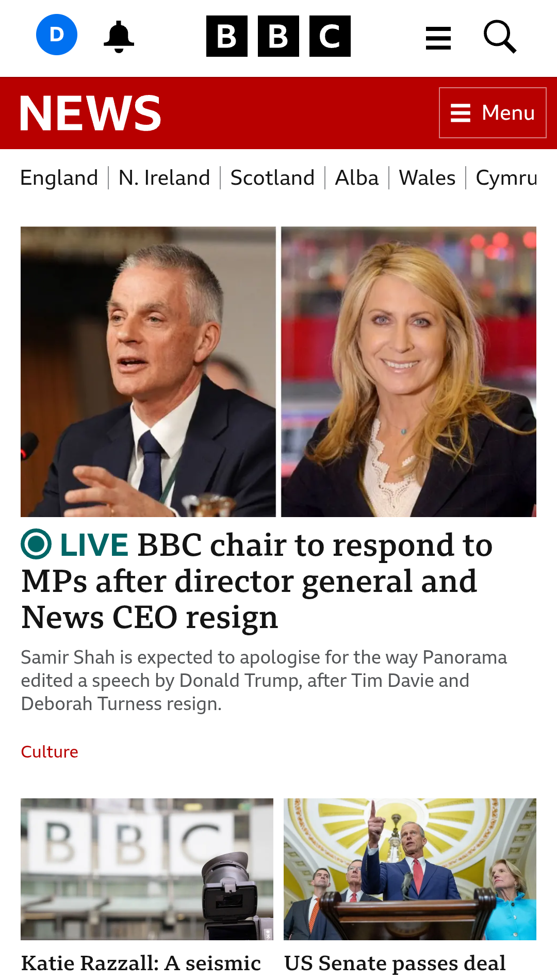Click the Culture category link
The width and height of the screenshot is (557, 980).
pos(50,752)
